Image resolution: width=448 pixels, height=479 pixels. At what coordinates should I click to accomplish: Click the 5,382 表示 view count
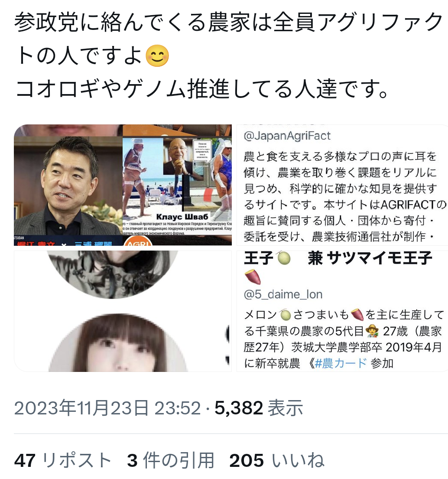(259, 408)
